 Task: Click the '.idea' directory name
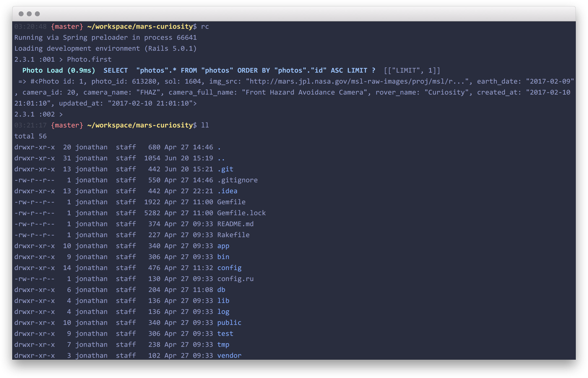pyautogui.click(x=227, y=191)
